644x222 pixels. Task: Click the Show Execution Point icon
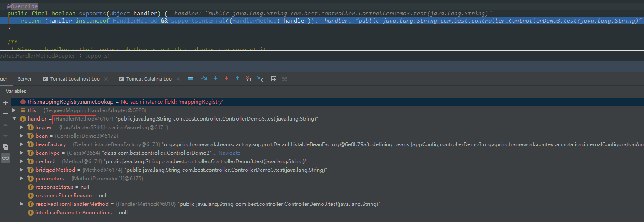point(190,79)
